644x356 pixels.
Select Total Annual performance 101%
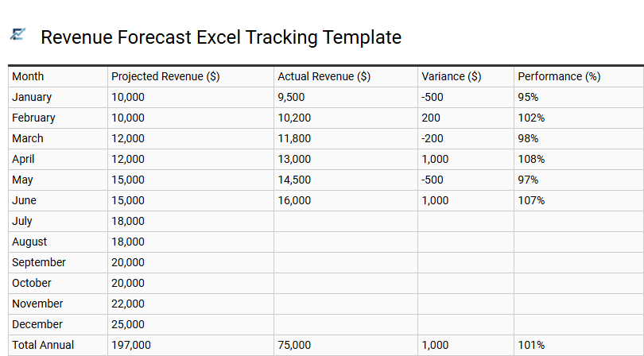[531, 345]
